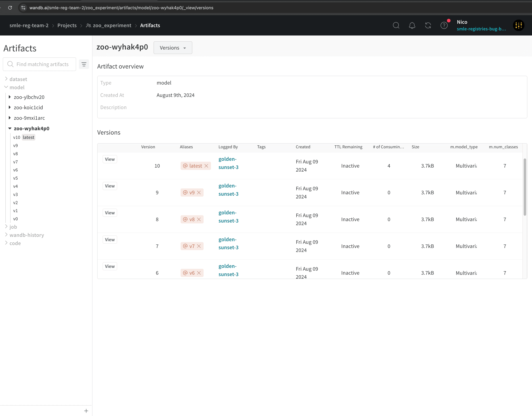Expand the zoo-koic1cid artifact

tap(10, 107)
